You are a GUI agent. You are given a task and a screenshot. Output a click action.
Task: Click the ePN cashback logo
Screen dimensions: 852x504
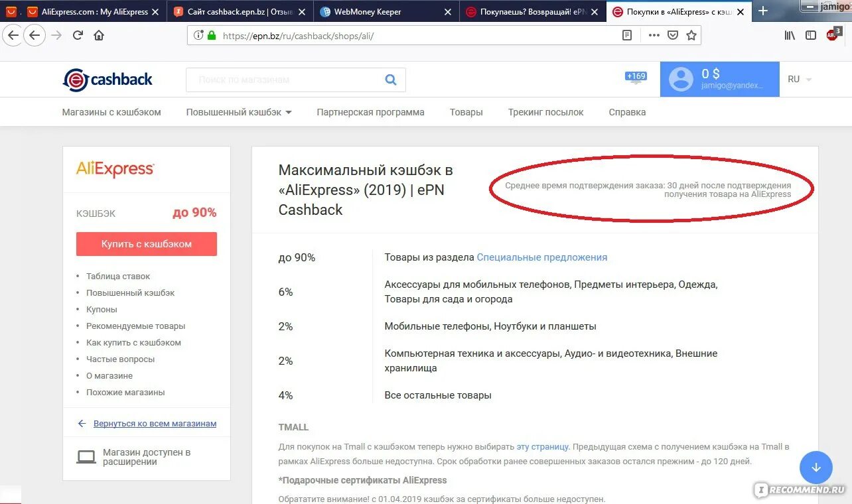[x=107, y=80]
